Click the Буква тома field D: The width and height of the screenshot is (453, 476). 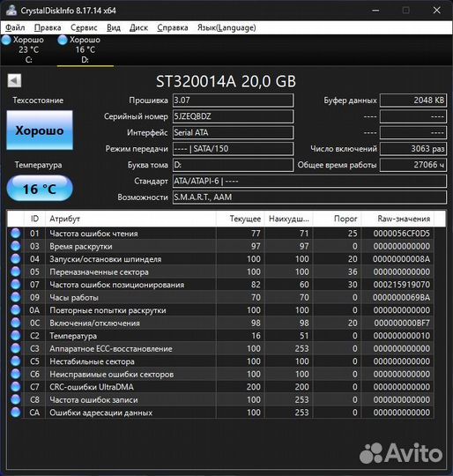[233, 165]
